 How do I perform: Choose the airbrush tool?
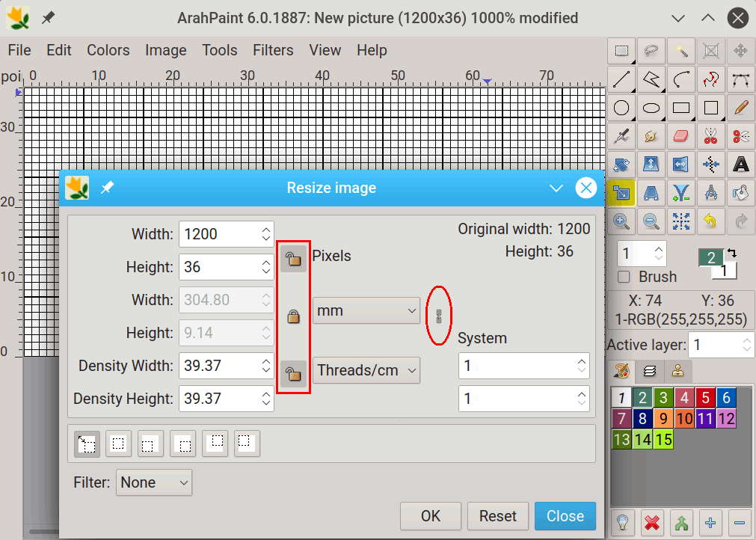621,136
